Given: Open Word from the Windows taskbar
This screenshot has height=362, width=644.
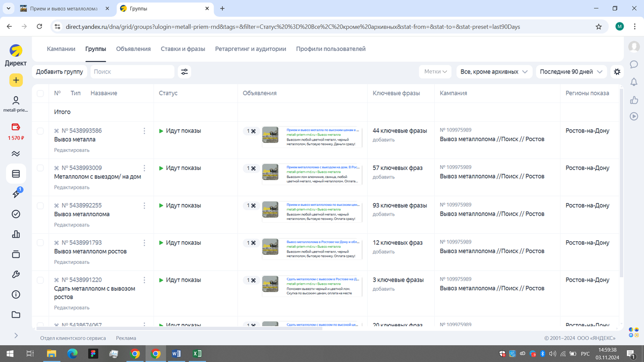Looking at the screenshot, I should [177, 353].
